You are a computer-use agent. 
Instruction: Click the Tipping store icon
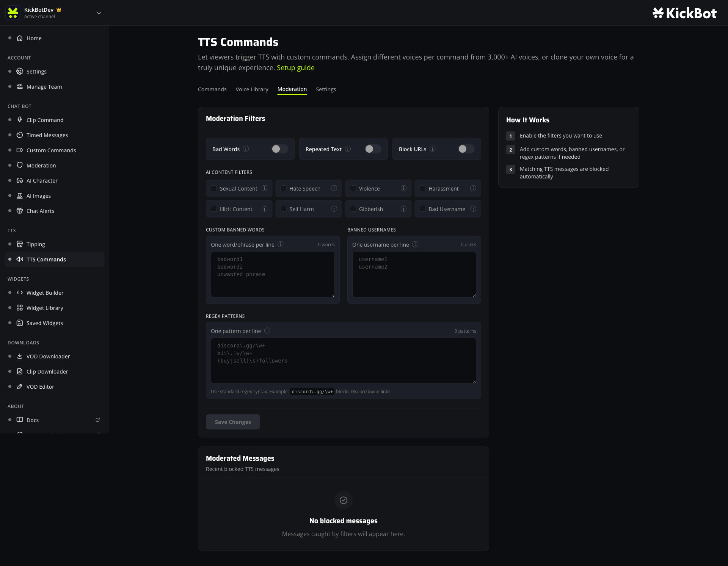[x=20, y=244]
